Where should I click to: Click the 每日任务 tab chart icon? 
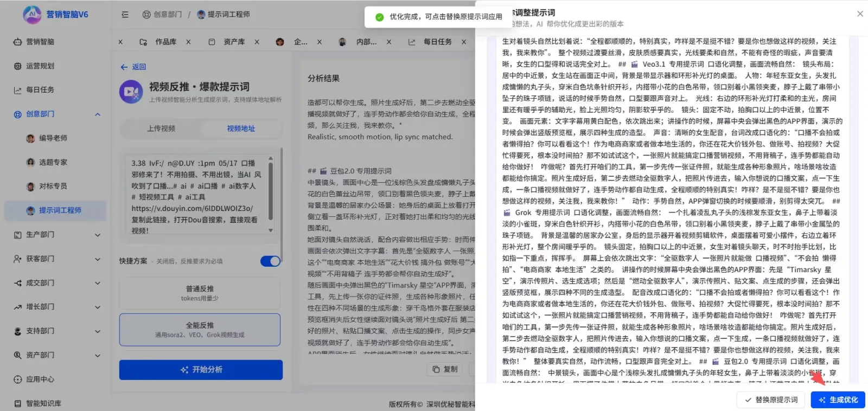(412, 42)
